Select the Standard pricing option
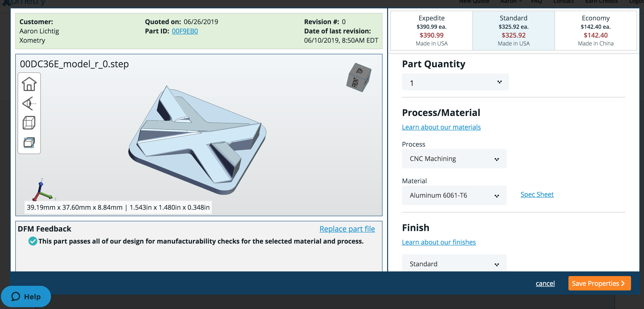The image size is (644, 309). pos(513,30)
